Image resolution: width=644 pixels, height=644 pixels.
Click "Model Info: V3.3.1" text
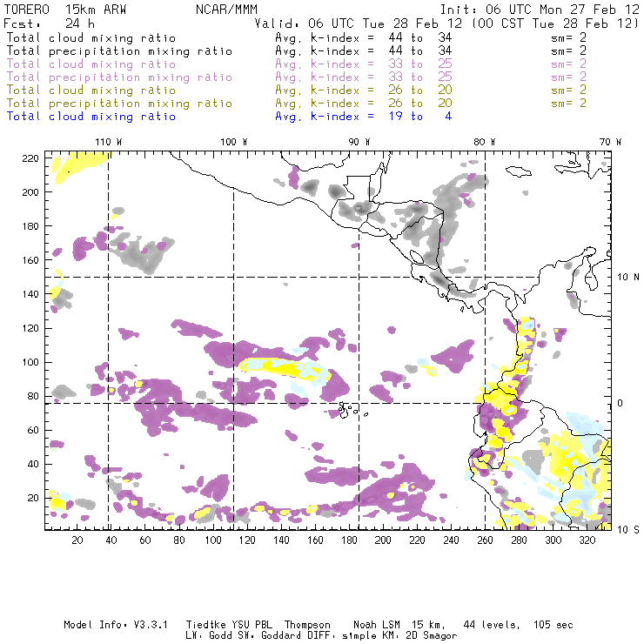tap(116, 625)
